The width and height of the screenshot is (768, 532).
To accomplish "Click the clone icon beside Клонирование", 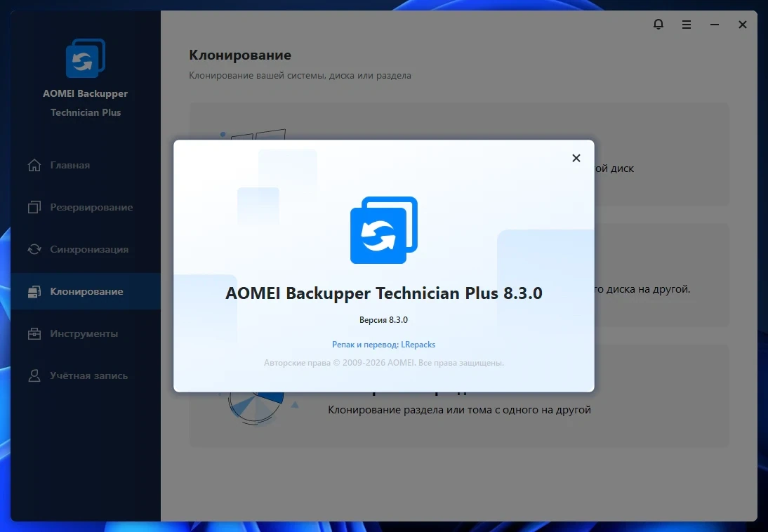I will tap(34, 291).
